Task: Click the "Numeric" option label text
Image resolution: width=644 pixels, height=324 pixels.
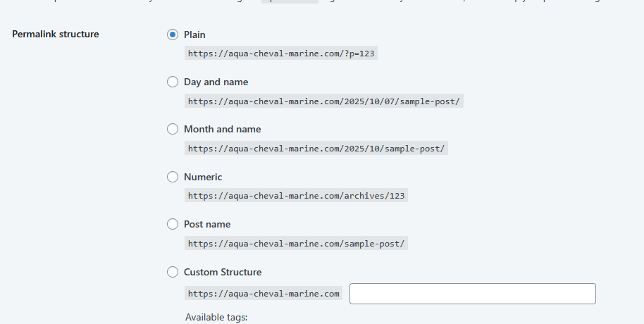Action: [x=203, y=177]
